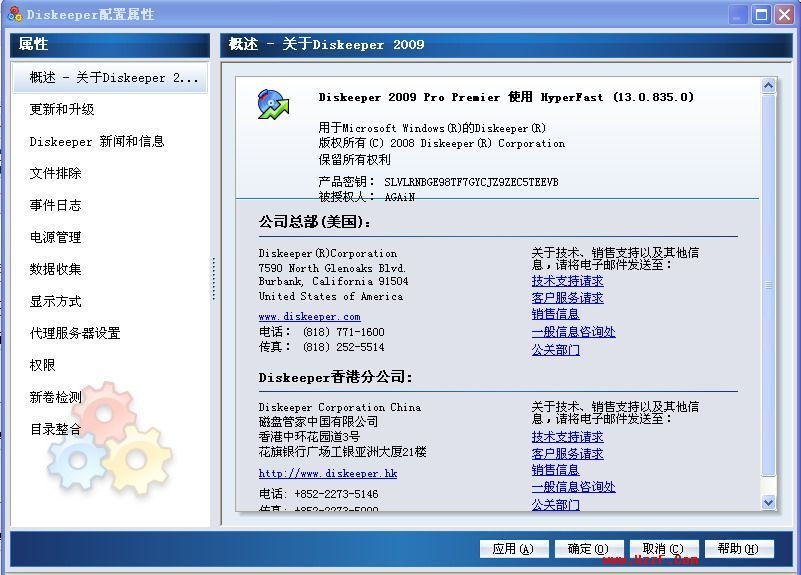Confirm with the 确定(O) button

588,549
